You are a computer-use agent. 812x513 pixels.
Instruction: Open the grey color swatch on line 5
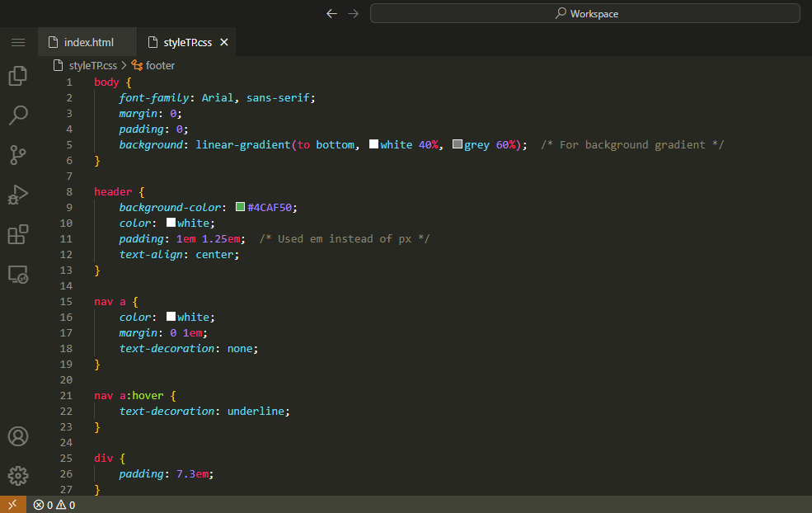[458, 144]
